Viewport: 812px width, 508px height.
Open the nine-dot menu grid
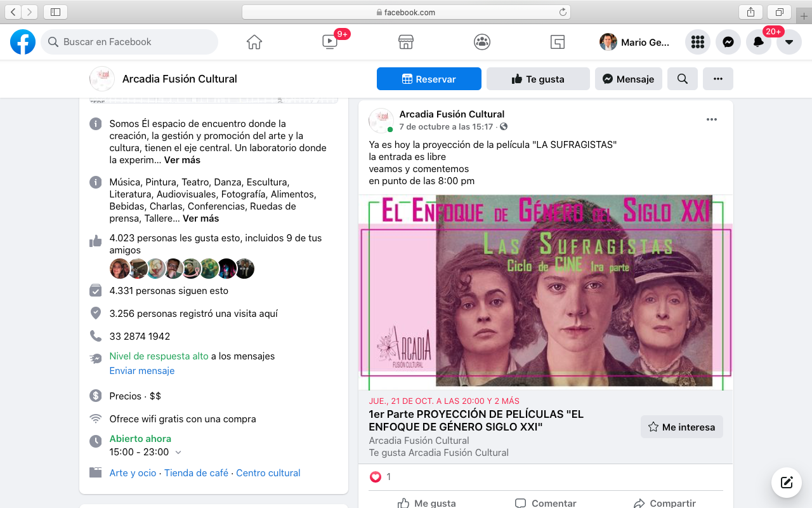pyautogui.click(x=698, y=42)
